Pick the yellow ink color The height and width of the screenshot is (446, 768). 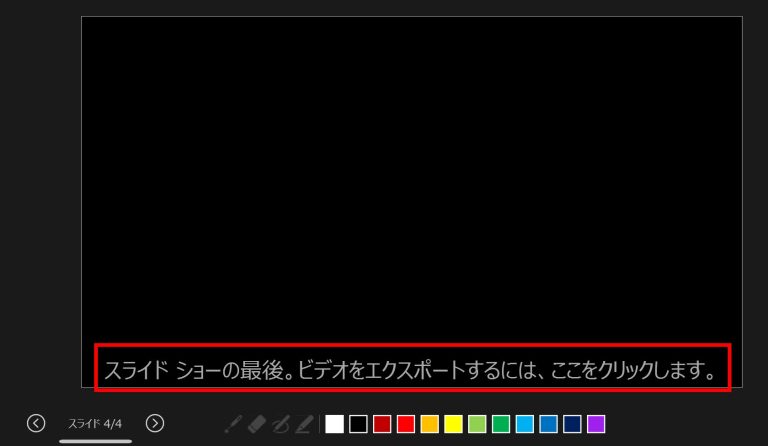pos(454,424)
